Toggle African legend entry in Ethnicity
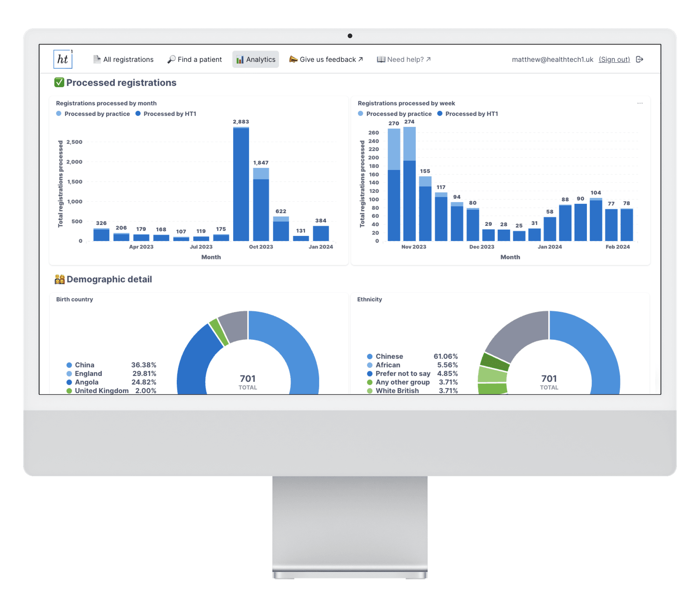Screen dimensions: 700x605 click(x=412, y=365)
